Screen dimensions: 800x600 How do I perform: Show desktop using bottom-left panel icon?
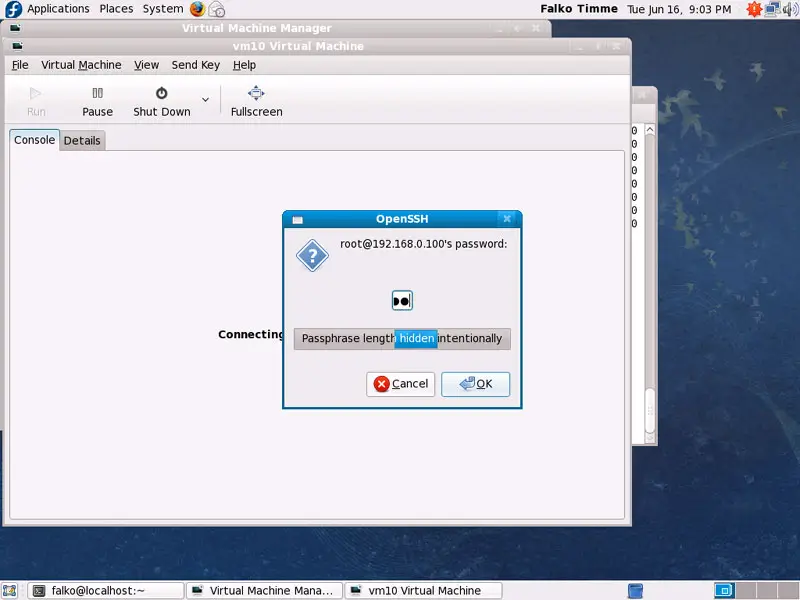point(10,590)
